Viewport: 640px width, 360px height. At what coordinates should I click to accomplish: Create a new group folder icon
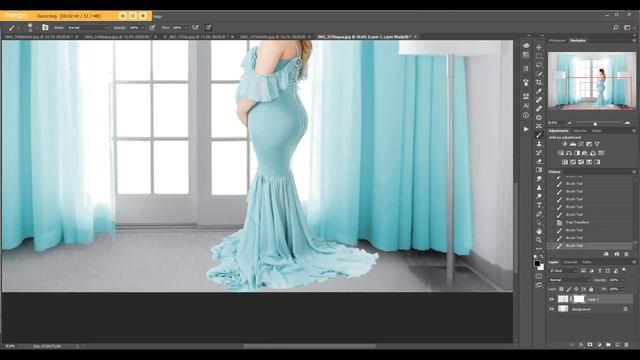(x=608, y=344)
